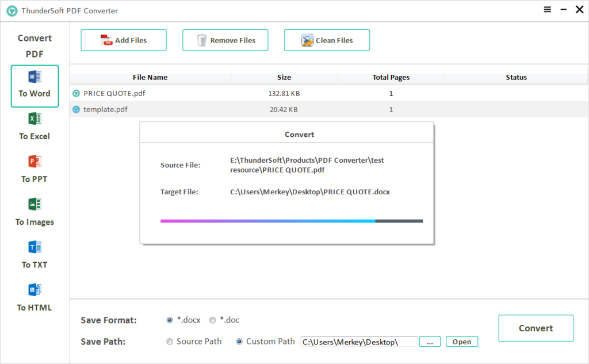Image resolution: width=589 pixels, height=364 pixels.
Task: Click the File Name column header
Action: click(x=150, y=78)
